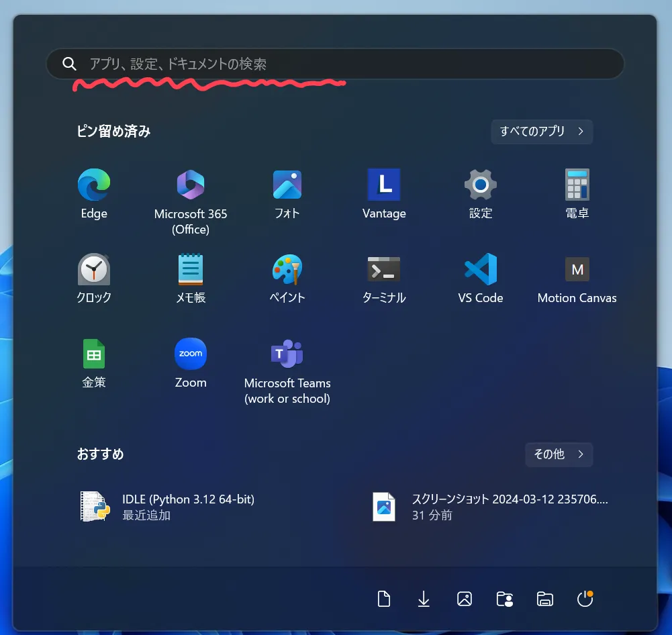Open the フォト photos app
Screen dimensions: 672x635
pyautogui.click(x=287, y=185)
